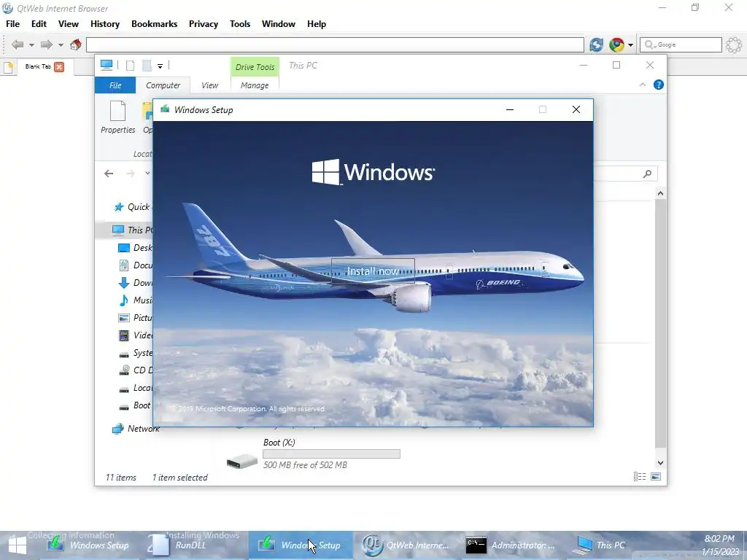
Task: Reload page with QtWeb refresh icon
Action: pos(596,44)
